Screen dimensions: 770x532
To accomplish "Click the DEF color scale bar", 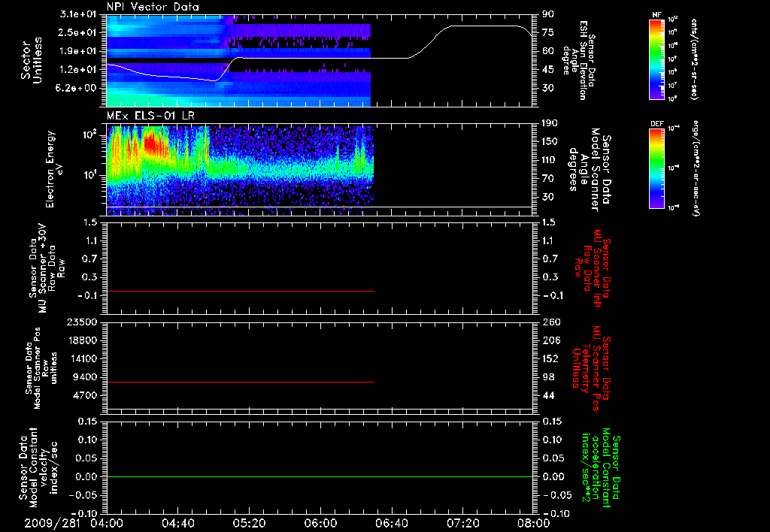I will 656,168.
